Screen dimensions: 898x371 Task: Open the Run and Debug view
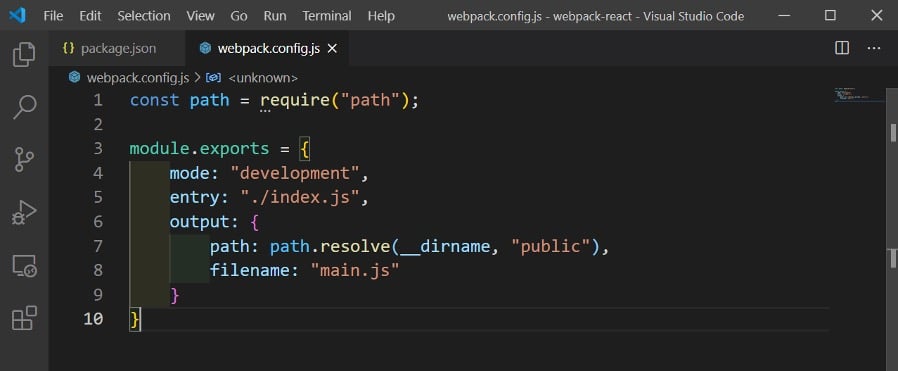point(24,212)
